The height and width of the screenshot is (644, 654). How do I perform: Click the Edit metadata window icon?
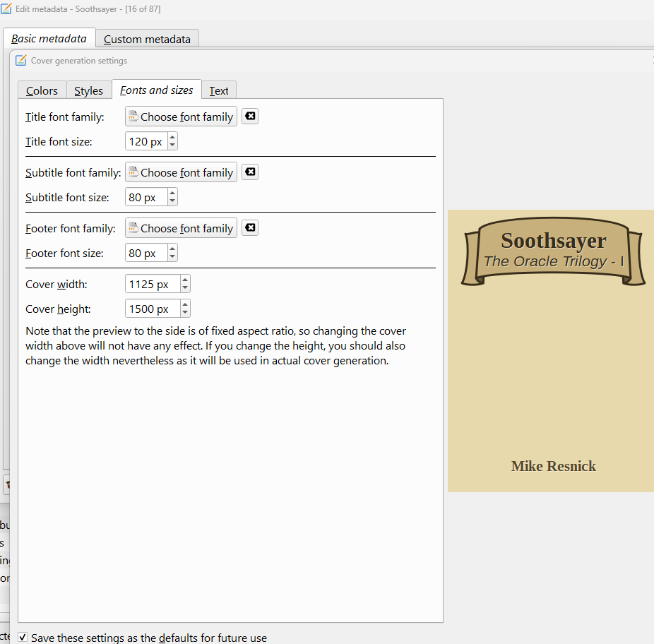coord(6,8)
